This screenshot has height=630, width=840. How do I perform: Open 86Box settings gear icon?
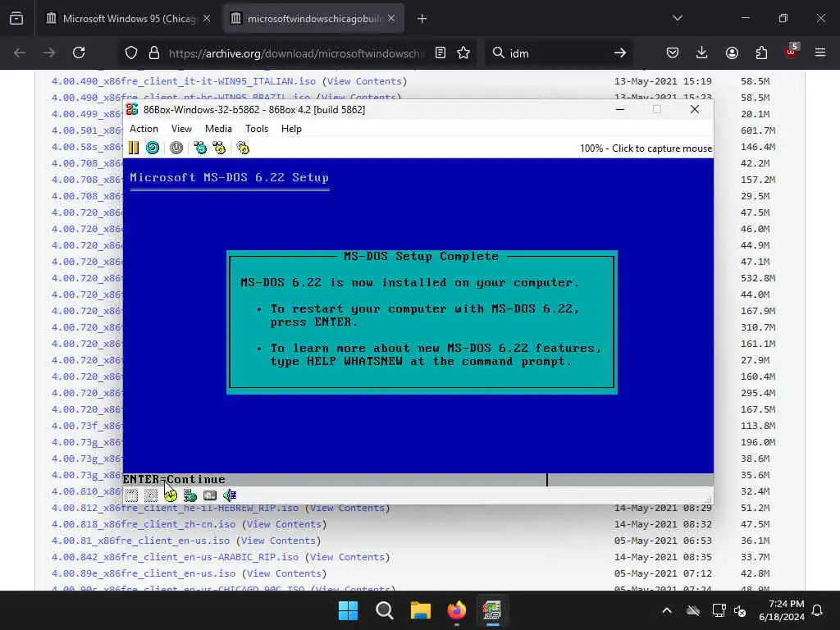243,148
